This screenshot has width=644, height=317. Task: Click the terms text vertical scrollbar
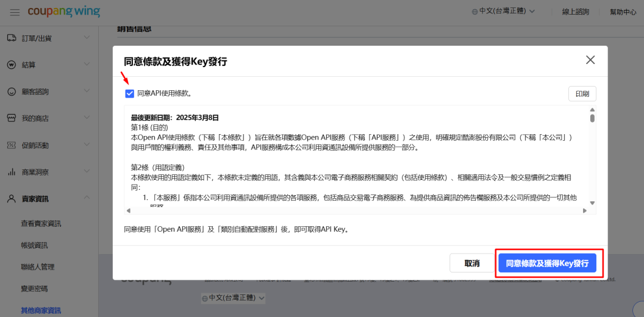tap(592, 158)
